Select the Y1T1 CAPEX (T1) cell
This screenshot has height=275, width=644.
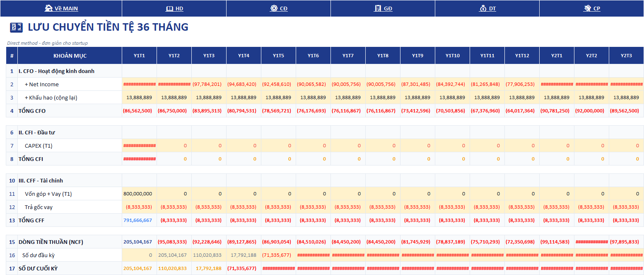pyautogui.click(x=139, y=146)
